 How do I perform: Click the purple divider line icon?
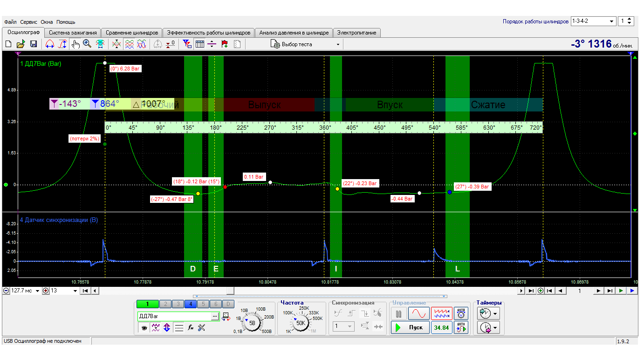click(212, 44)
